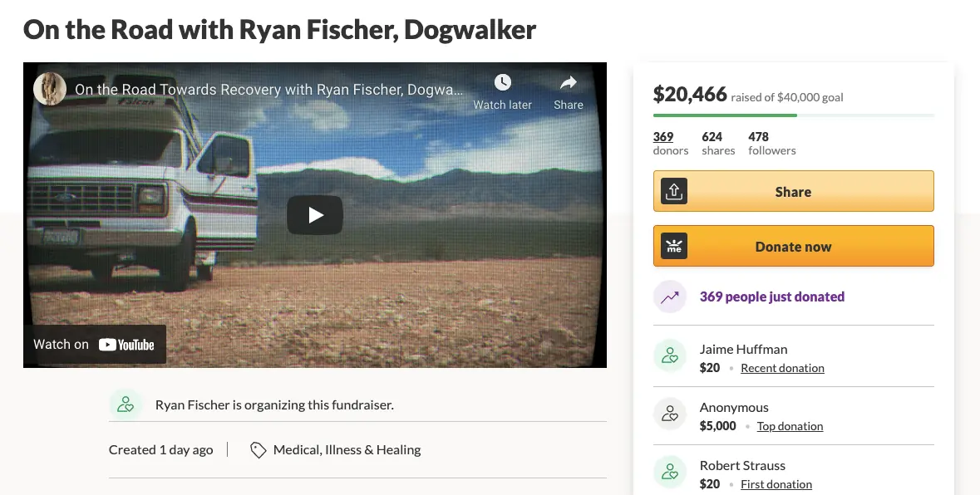View the First donation link
The image size is (980, 495).
point(776,484)
